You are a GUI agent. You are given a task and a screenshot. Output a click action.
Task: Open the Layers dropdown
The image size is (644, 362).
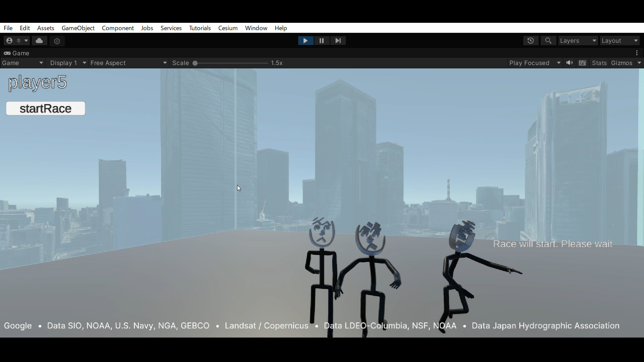(578, 41)
